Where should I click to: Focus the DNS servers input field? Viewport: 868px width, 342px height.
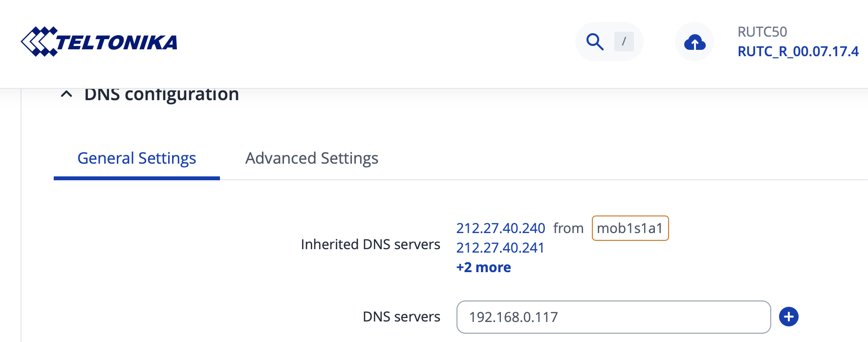click(613, 317)
